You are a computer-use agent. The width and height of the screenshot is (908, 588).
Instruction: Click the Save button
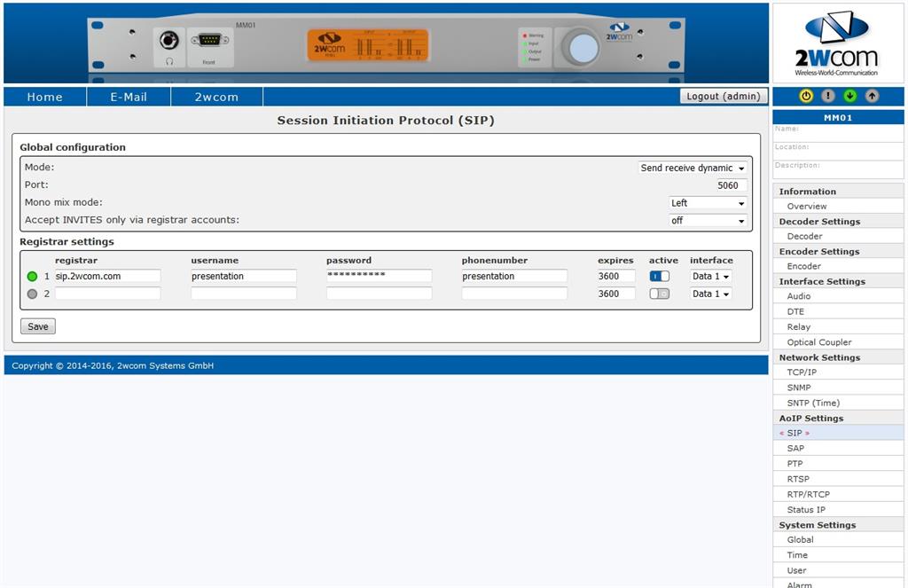pyautogui.click(x=37, y=325)
